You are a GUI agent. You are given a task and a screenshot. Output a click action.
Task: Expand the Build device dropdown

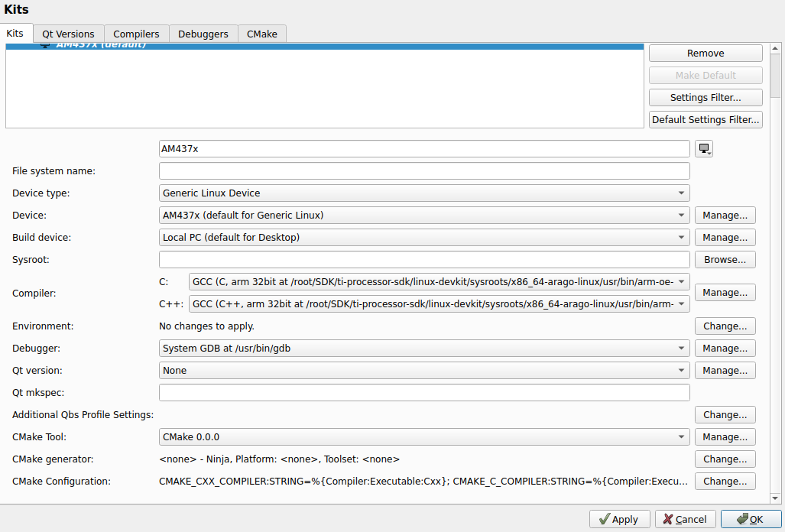click(x=424, y=238)
